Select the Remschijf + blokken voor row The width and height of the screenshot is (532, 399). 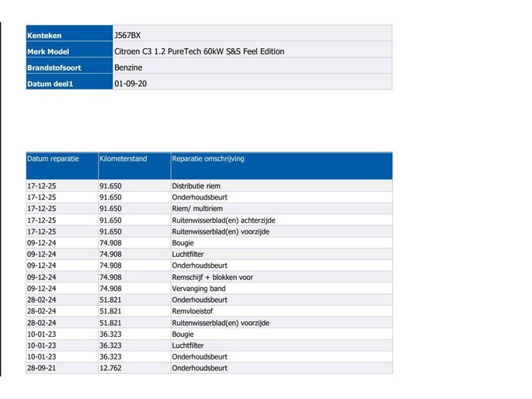tap(210, 277)
